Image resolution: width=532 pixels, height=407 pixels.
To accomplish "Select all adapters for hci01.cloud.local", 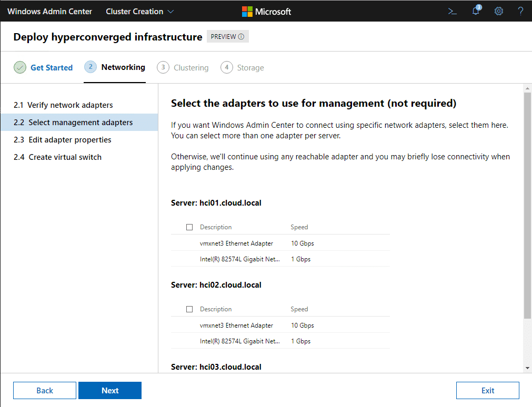I will [x=189, y=227].
